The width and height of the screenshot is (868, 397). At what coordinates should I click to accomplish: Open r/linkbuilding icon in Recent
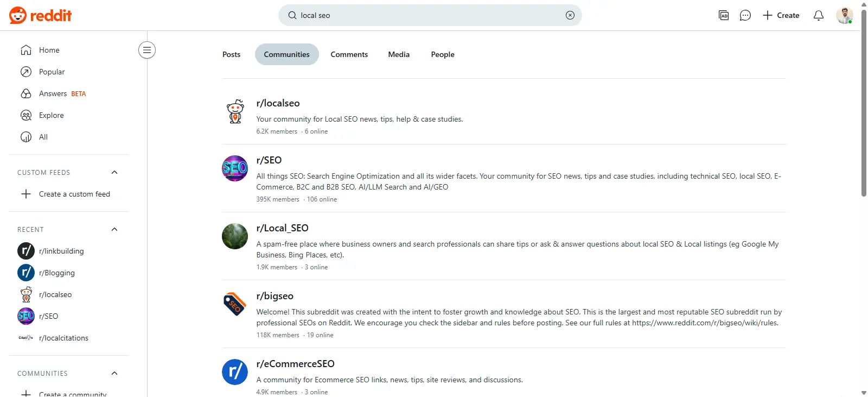pos(26,251)
